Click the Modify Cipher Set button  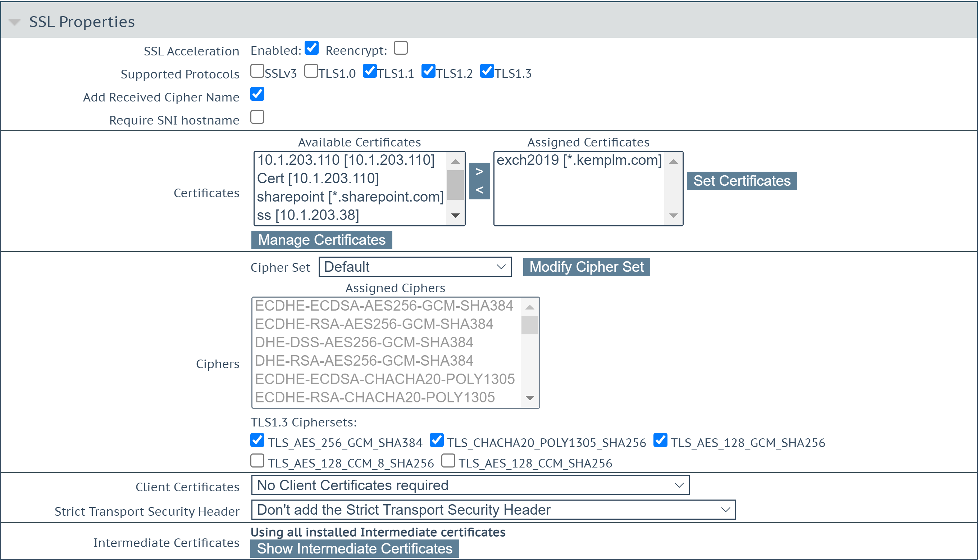pyautogui.click(x=587, y=267)
